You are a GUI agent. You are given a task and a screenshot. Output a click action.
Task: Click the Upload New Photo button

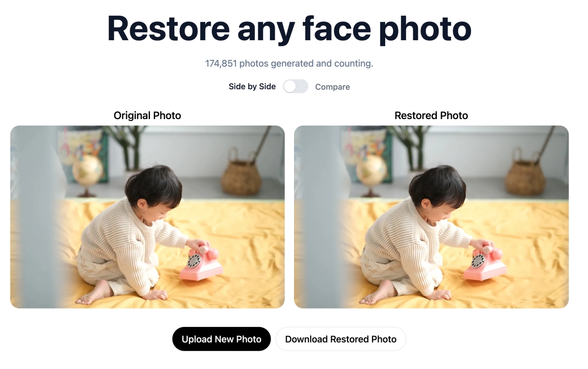coord(221,339)
